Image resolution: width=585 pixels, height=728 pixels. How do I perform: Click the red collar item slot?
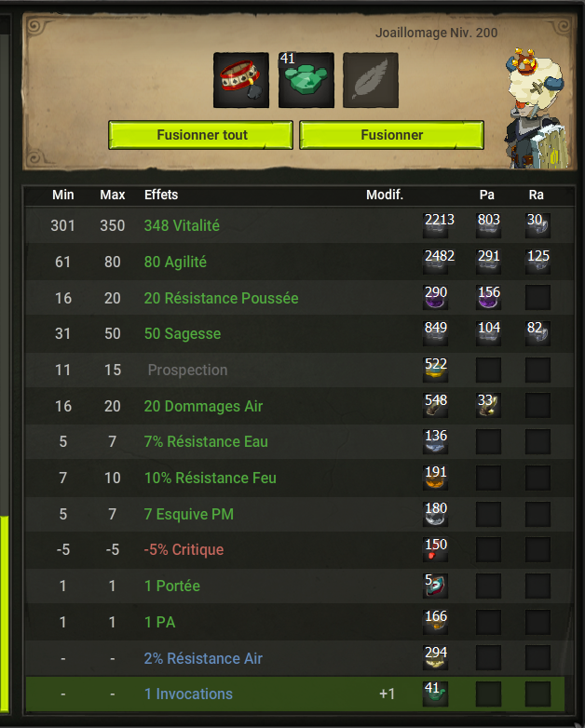click(241, 80)
